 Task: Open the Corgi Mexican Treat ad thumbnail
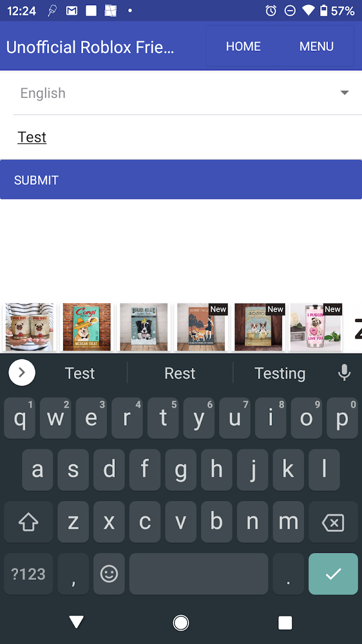pyautogui.click(x=87, y=327)
